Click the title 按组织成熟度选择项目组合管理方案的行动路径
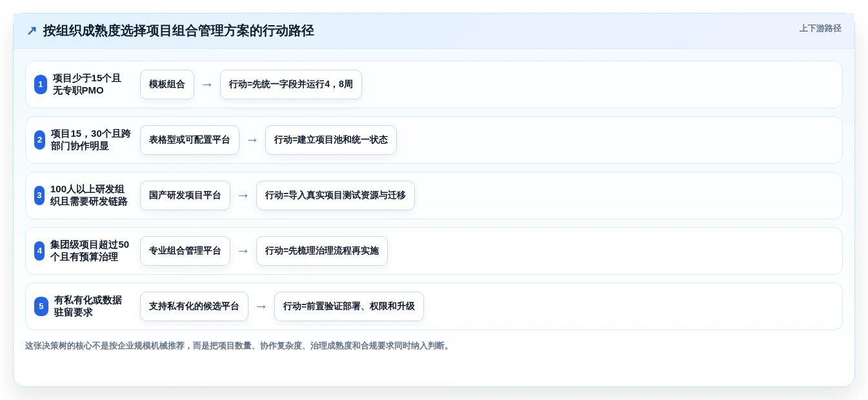This screenshot has width=868, height=400. (x=179, y=31)
